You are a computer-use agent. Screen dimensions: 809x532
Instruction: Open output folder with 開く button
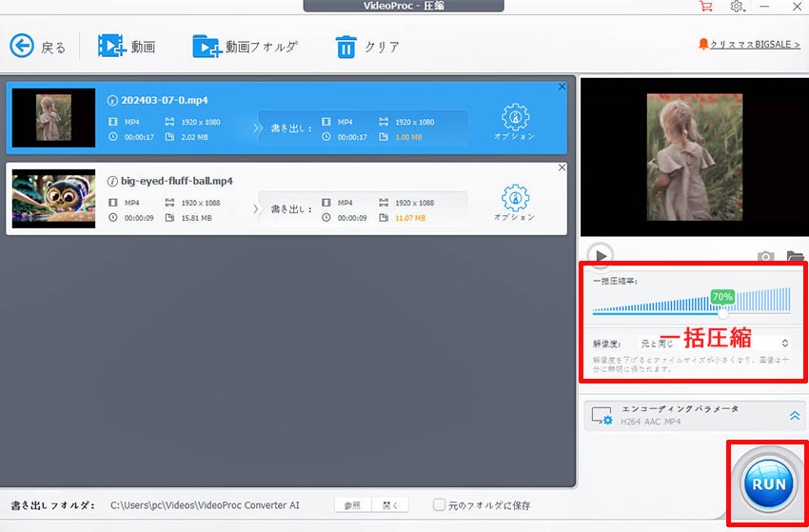(x=390, y=505)
